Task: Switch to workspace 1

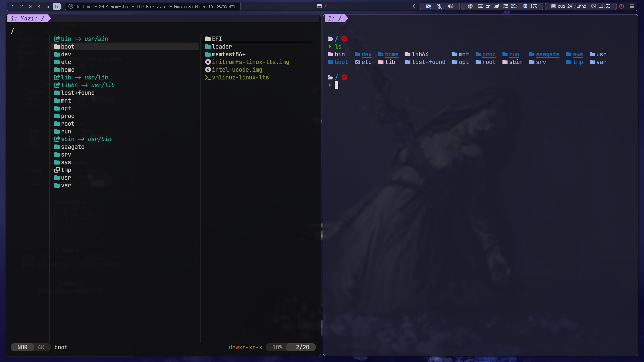Action: coord(13,6)
